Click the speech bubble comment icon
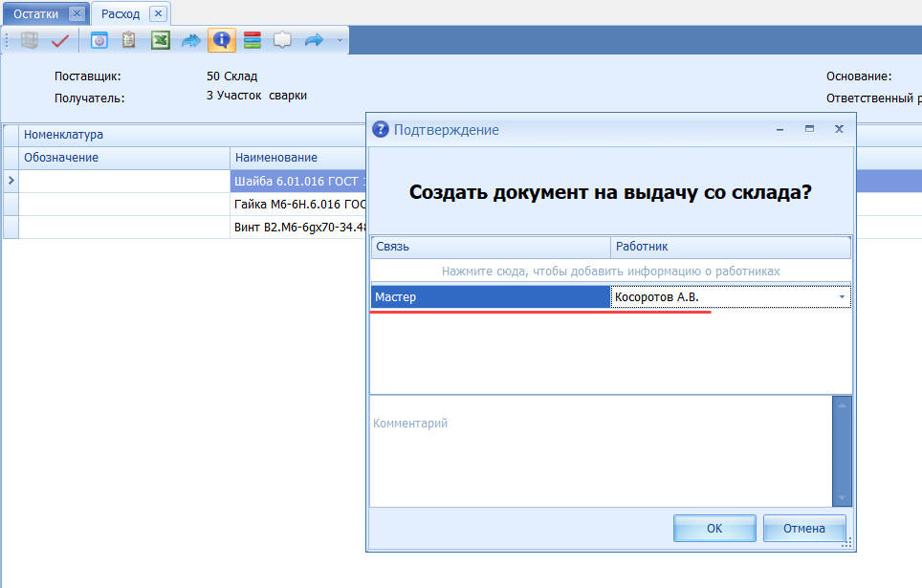This screenshot has height=588, width=922. click(280, 40)
